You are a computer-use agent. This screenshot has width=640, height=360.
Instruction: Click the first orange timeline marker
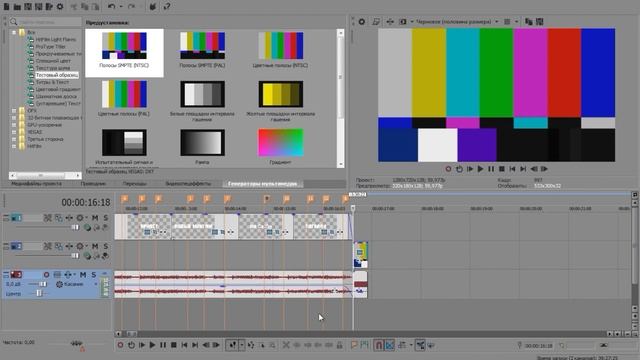(x=124, y=199)
